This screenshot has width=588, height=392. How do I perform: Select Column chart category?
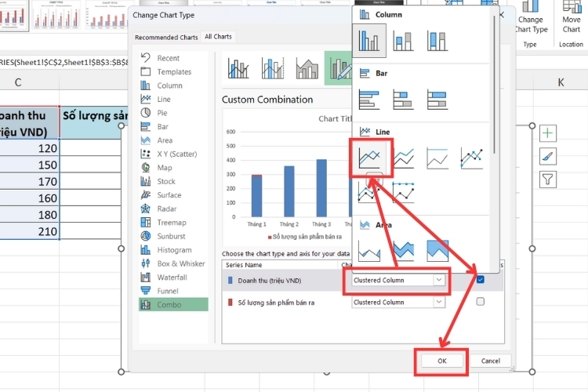(x=173, y=85)
